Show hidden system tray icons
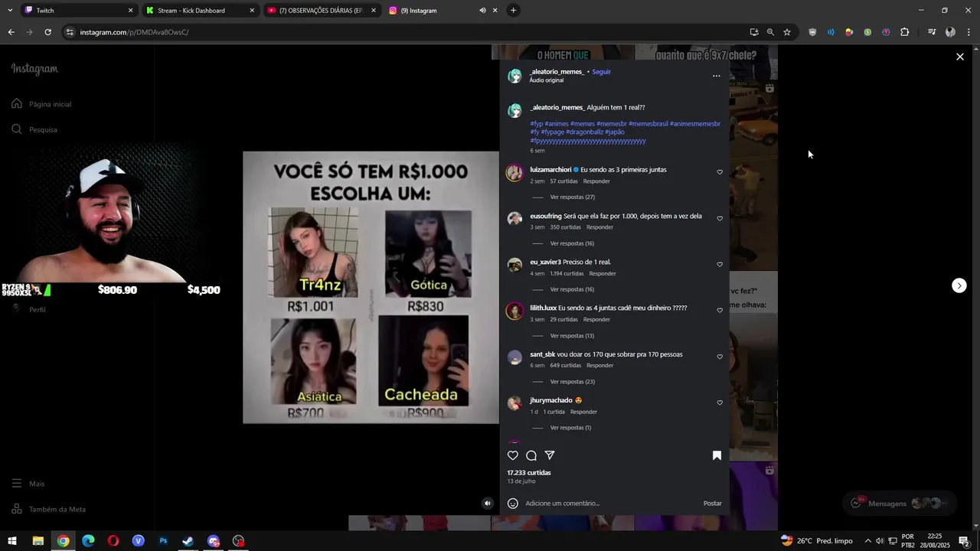This screenshot has width=980, height=551. pos(867,541)
